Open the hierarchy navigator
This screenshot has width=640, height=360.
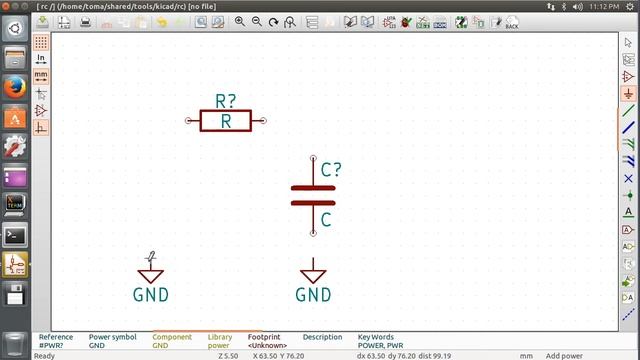(x=312, y=22)
